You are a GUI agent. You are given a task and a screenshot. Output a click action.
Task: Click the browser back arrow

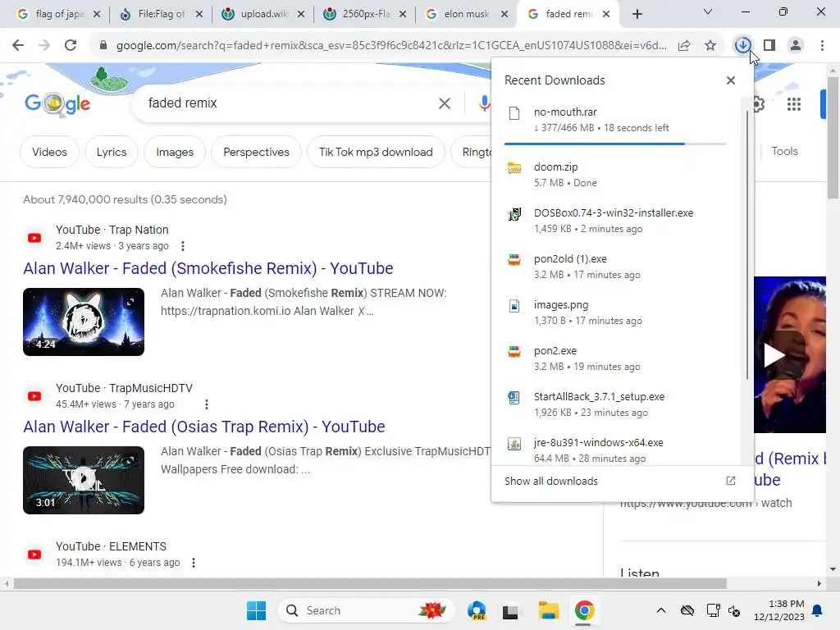(x=18, y=45)
